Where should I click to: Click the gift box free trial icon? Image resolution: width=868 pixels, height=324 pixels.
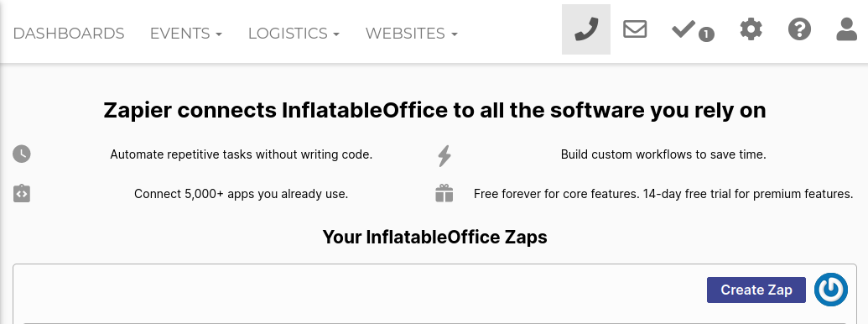(444, 194)
